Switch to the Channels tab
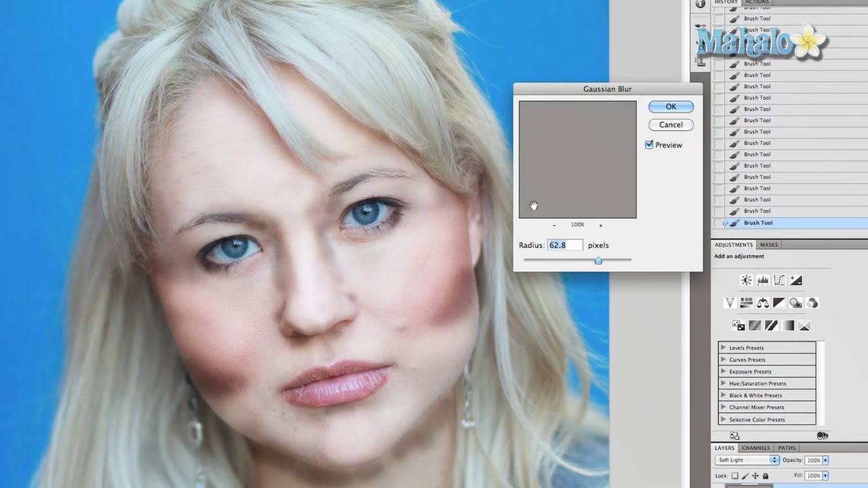This screenshot has height=488, width=868. tap(756, 448)
